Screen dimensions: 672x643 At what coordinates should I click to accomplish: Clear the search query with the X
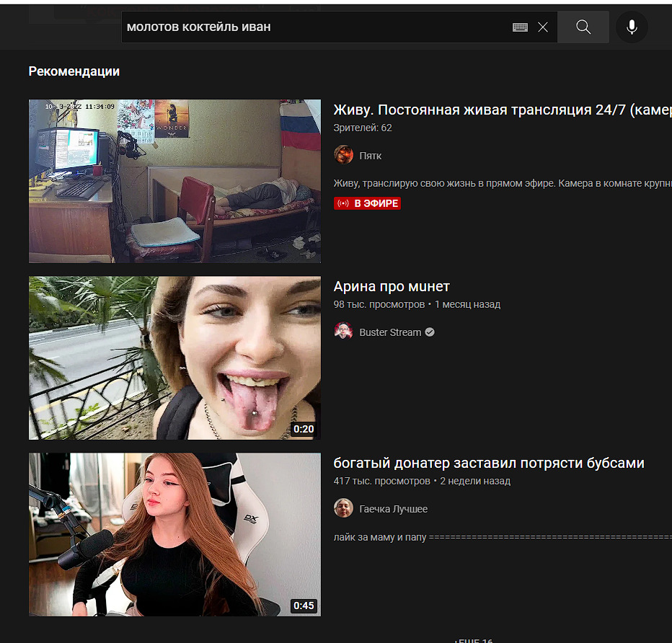click(x=543, y=27)
